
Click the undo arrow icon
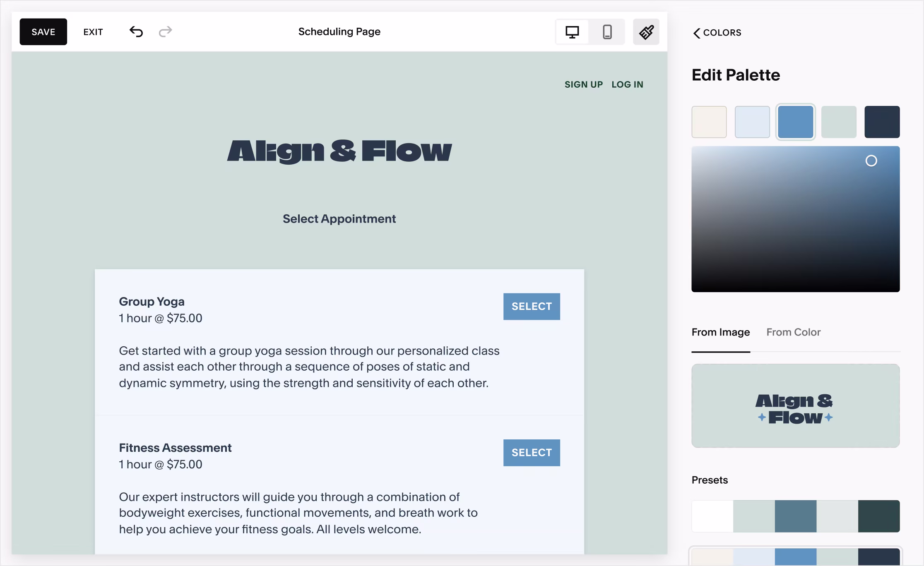pyautogui.click(x=136, y=31)
